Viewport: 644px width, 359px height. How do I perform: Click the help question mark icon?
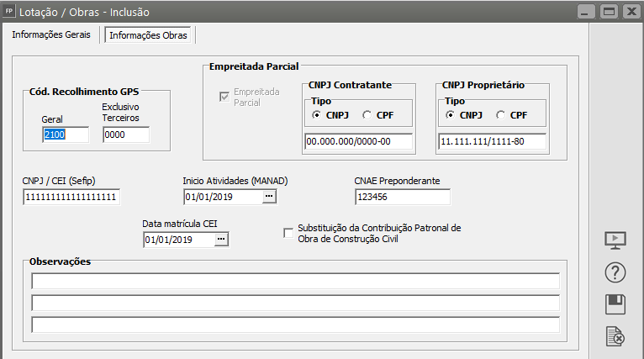(x=616, y=272)
